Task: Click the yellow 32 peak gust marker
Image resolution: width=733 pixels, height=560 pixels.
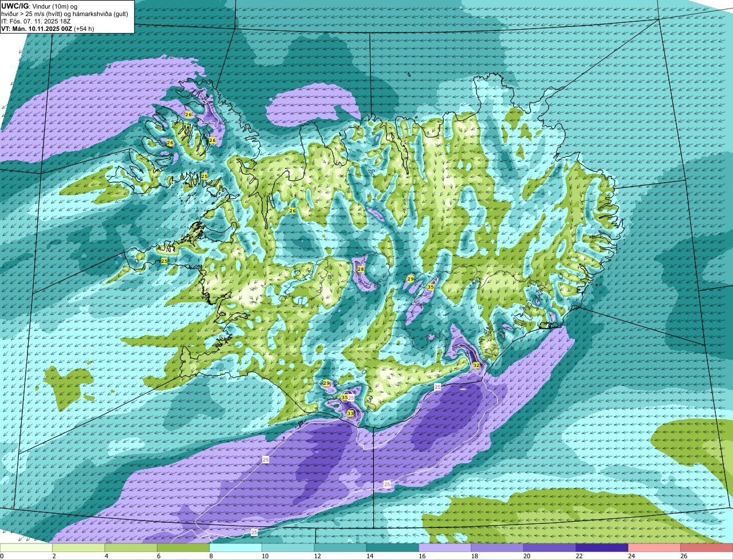Action: (476, 365)
